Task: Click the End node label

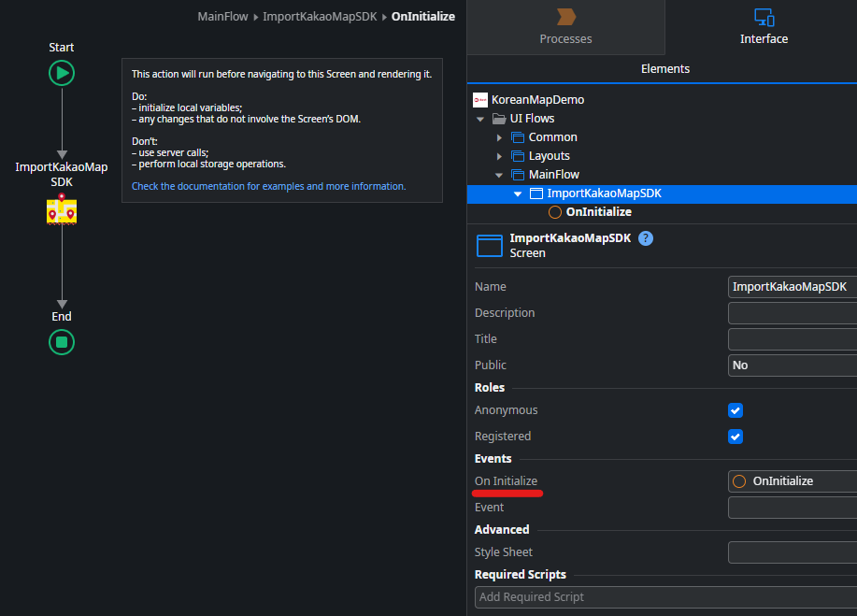Action: (x=62, y=317)
